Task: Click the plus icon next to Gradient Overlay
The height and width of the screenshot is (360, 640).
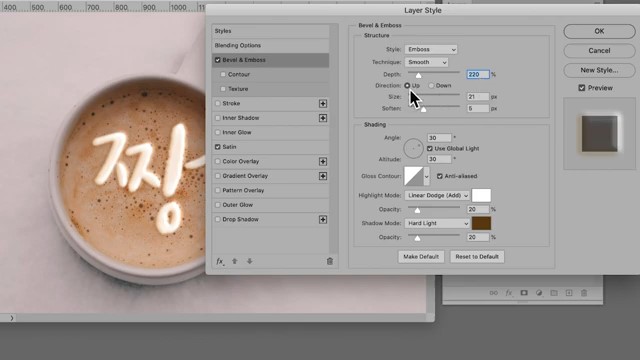Action: point(323,176)
